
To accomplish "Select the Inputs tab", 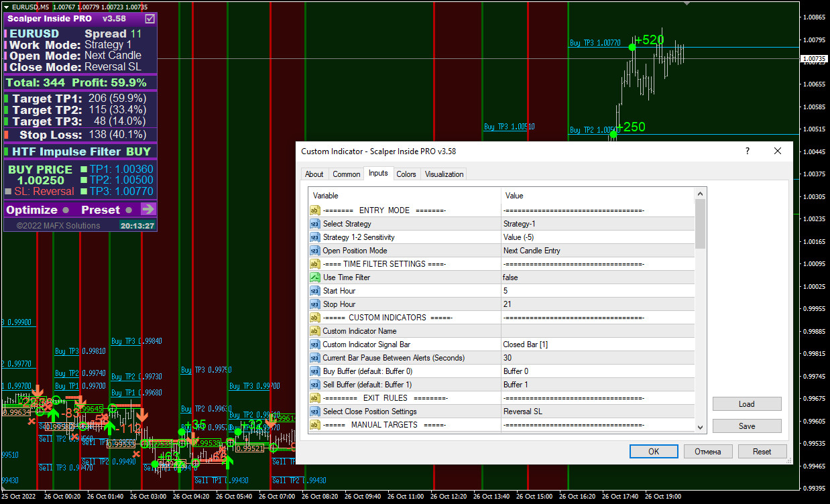I will (x=378, y=173).
